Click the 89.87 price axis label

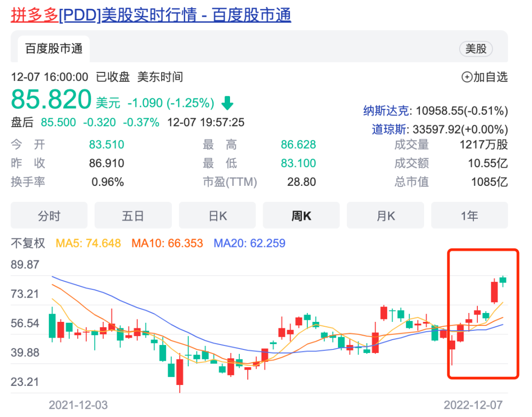[25, 265]
